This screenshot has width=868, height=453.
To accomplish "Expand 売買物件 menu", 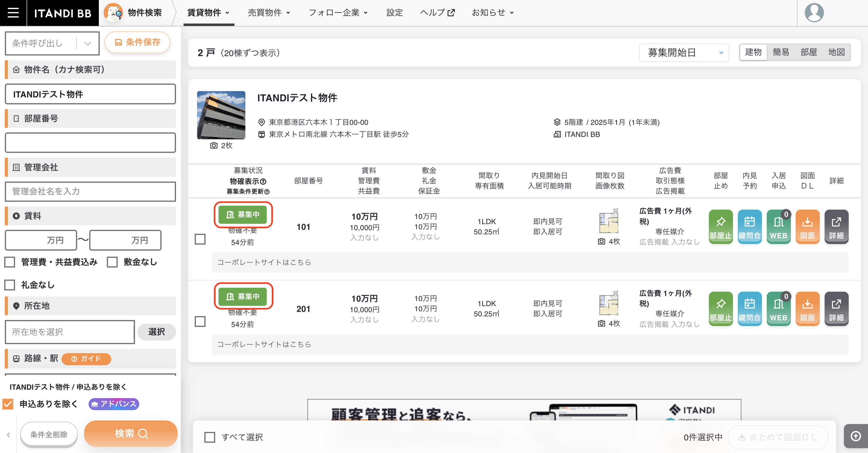I will pos(269,13).
